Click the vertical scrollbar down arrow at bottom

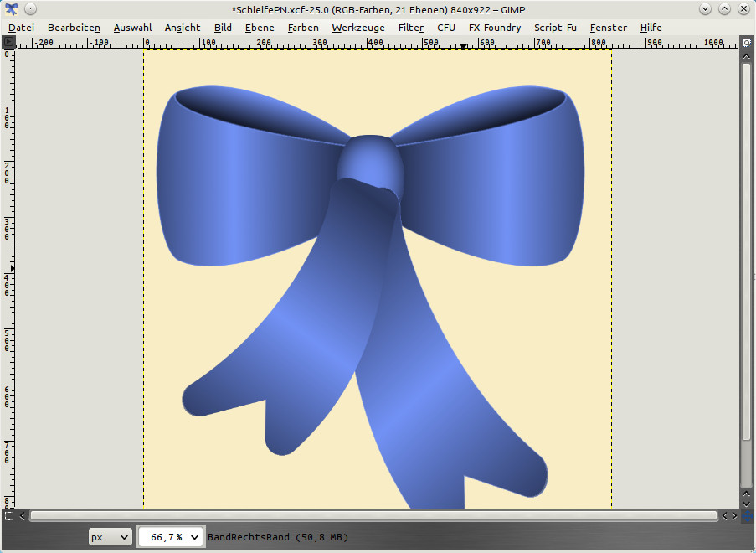746,502
